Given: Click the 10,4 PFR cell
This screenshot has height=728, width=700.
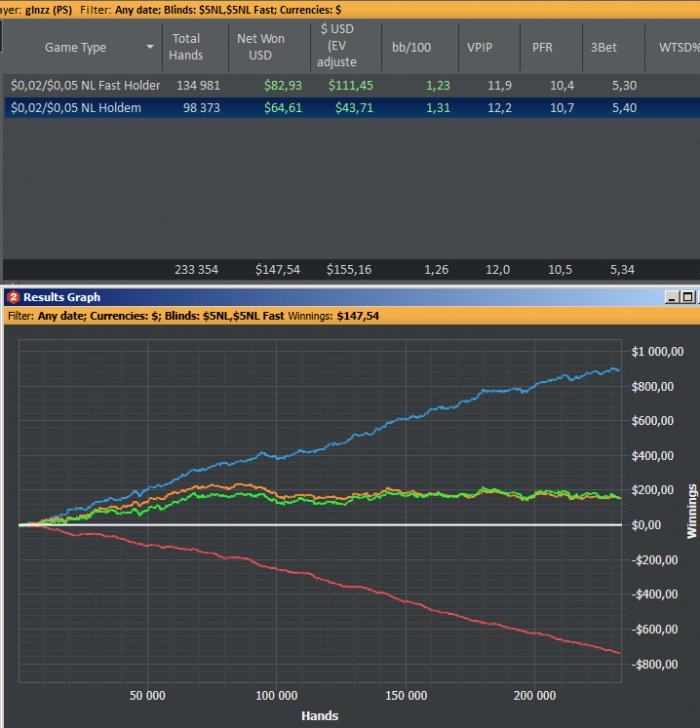Looking at the screenshot, I should (x=562, y=85).
